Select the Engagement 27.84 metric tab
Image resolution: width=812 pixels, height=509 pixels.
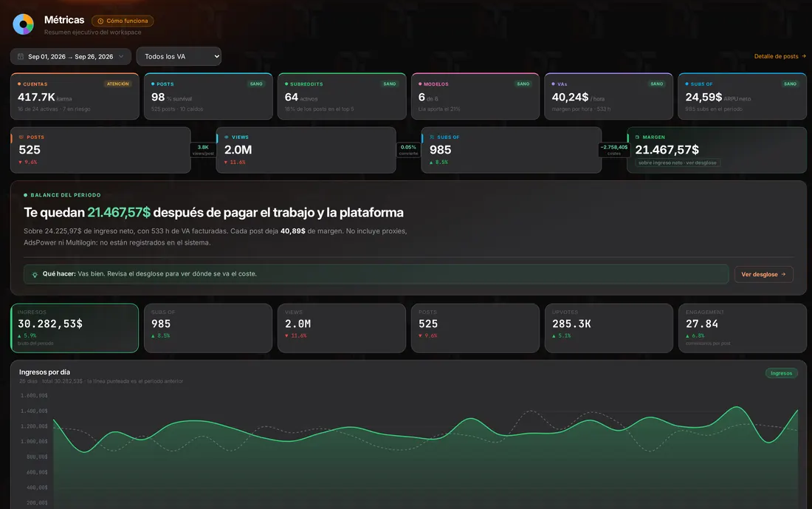(x=743, y=328)
